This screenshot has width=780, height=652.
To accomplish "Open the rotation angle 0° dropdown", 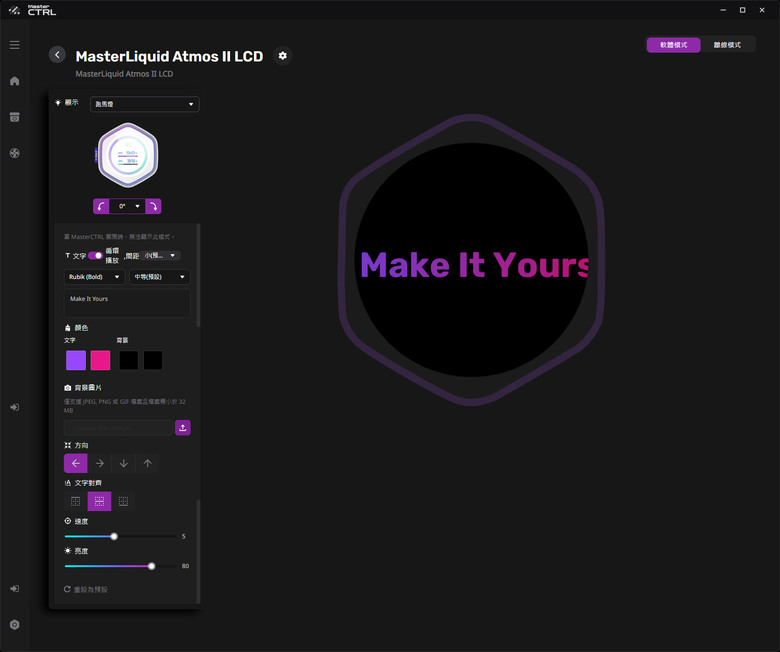I will [127, 206].
